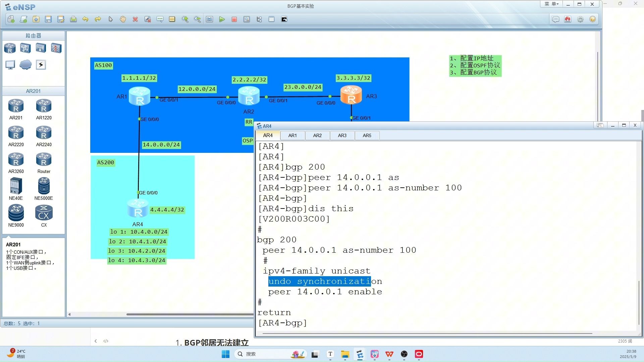Select the orange AR3 router on canvas
The height and width of the screenshot is (362, 644).
point(351,95)
